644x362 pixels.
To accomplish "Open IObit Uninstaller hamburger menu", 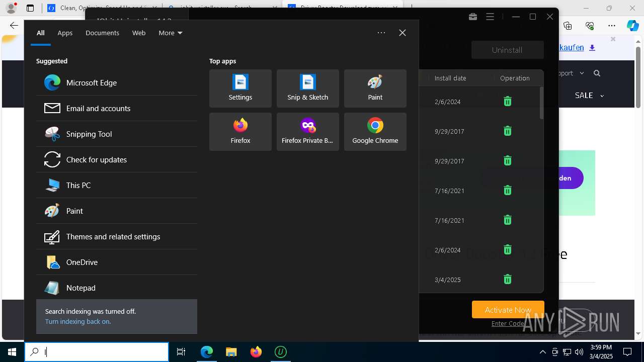I will (490, 17).
